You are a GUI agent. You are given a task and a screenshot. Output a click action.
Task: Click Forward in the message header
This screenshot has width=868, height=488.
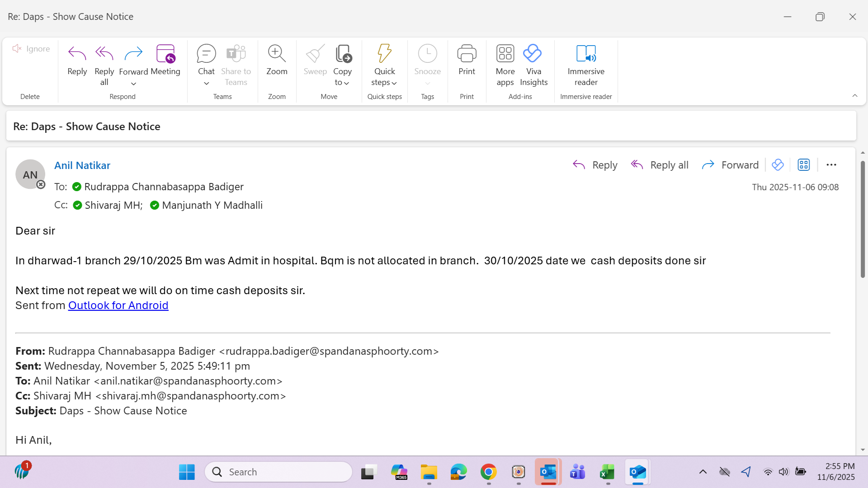(x=730, y=165)
